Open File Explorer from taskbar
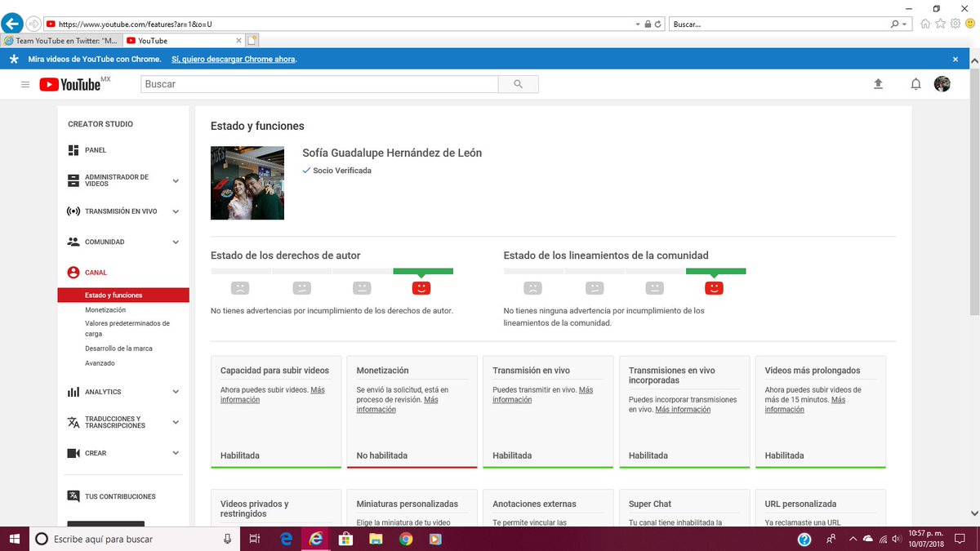This screenshot has height=551, width=980. 376,539
